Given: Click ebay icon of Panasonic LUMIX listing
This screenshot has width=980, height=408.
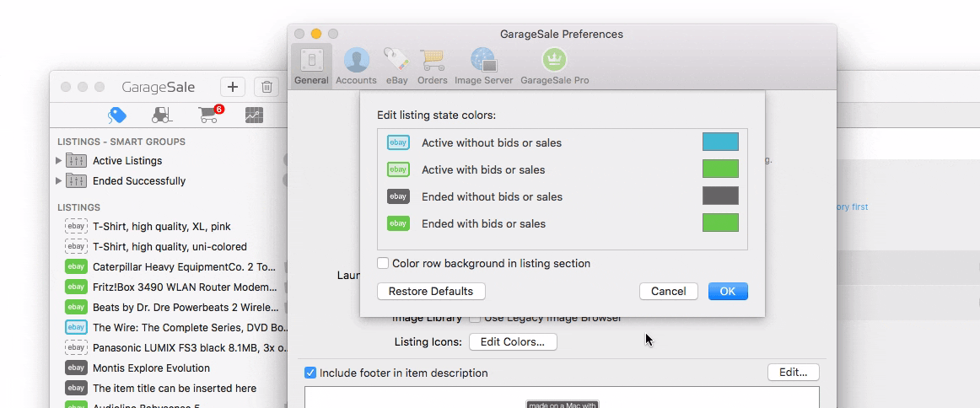Looking at the screenshot, I should (x=76, y=346).
